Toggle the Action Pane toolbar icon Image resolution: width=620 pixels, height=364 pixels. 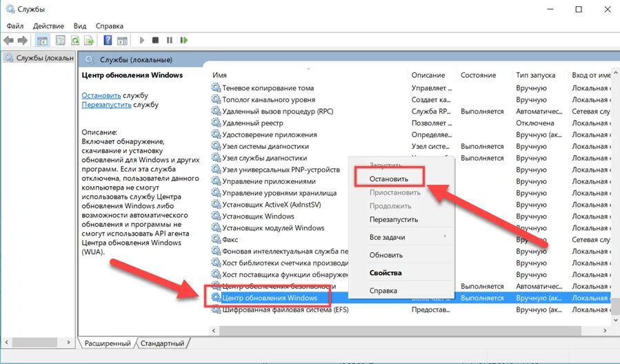coord(122,40)
